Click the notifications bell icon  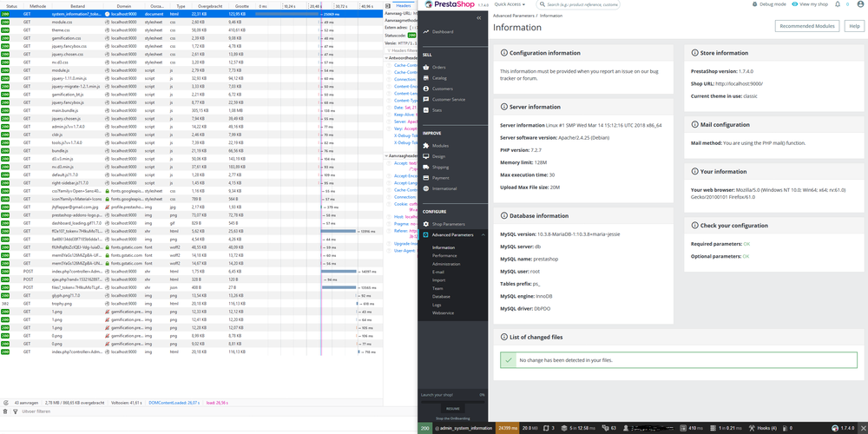tap(838, 3)
